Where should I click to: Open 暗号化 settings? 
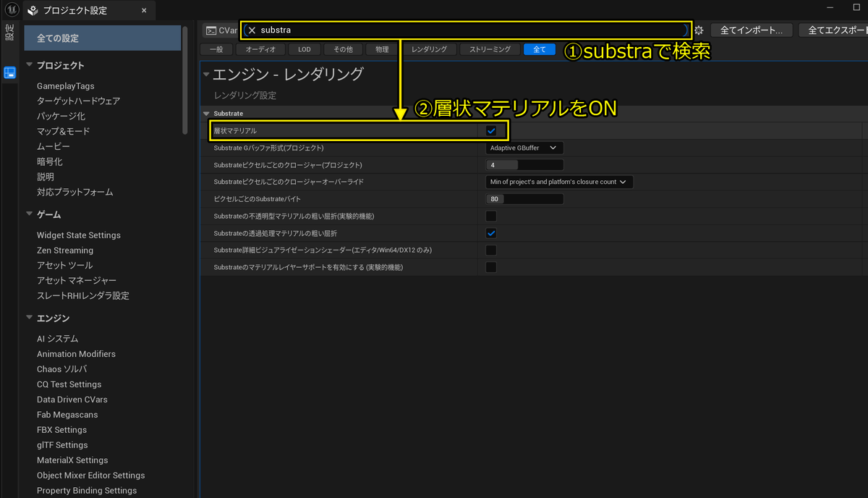pyautogui.click(x=50, y=162)
